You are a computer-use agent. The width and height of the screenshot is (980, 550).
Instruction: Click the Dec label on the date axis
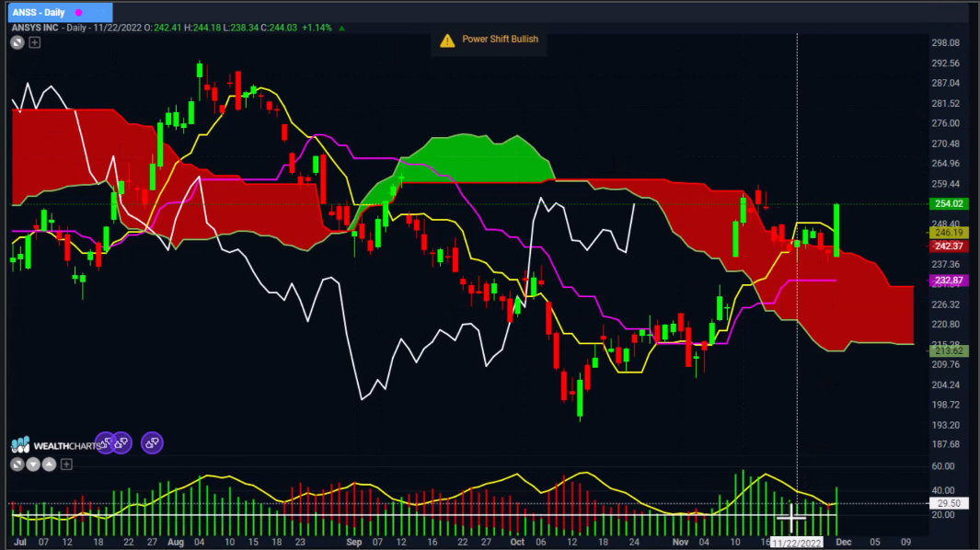pyautogui.click(x=844, y=542)
